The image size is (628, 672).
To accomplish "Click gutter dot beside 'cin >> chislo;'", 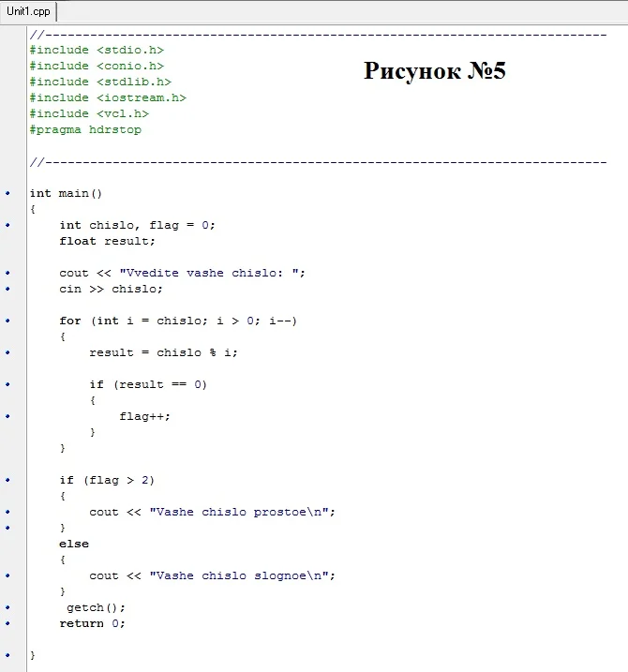I will coord(7,289).
